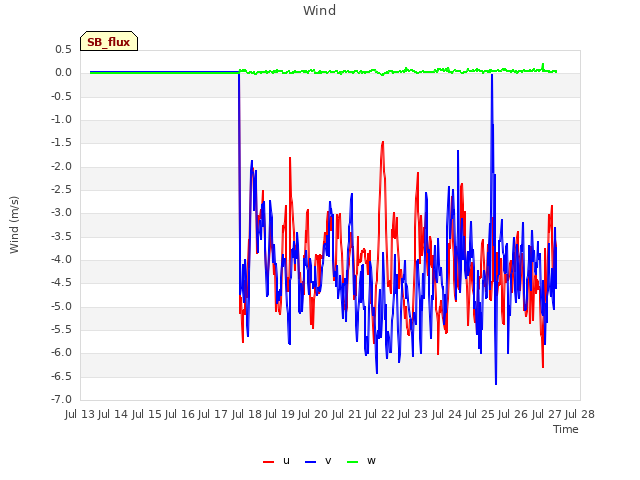Image resolution: width=640 pixels, height=480 pixels.
Task: Click the blue v legend swatch
Action: [x=311, y=462]
